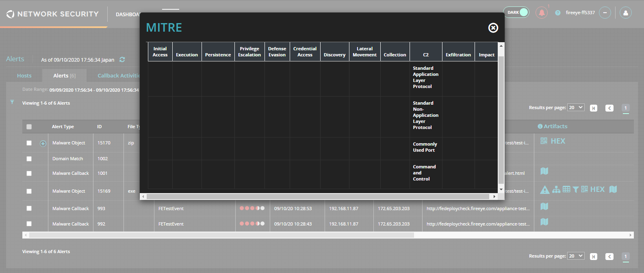Click the refresh icon beside the timestamp
The image size is (644, 273).
point(122,60)
